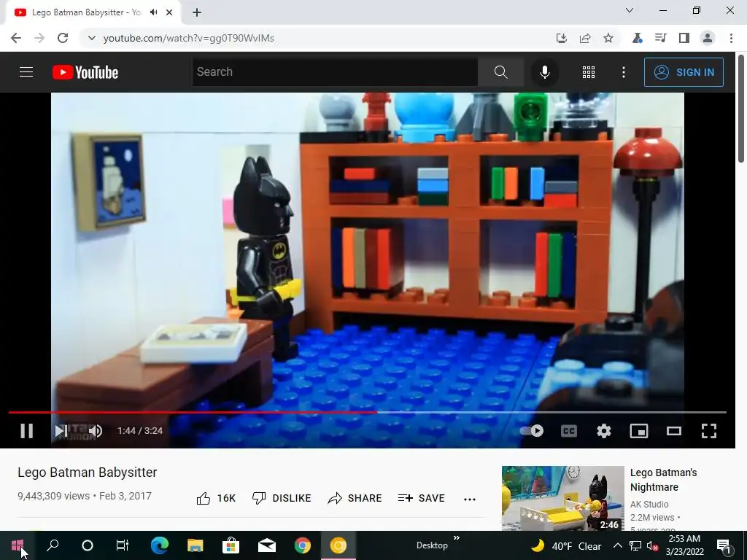The image size is (747, 560).
Task: Click the SIGN IN button
Action: point(684,72)
